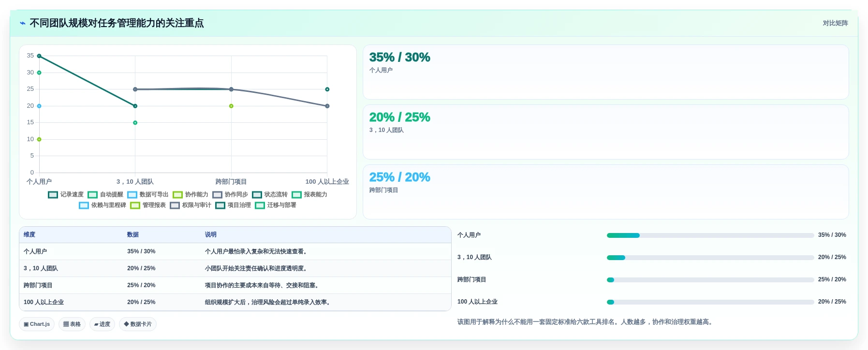The height and width of the screenshot is (350, 868).
Task: Click the 进度 chip
Action: pyautogui.click(x=102, y=324)
